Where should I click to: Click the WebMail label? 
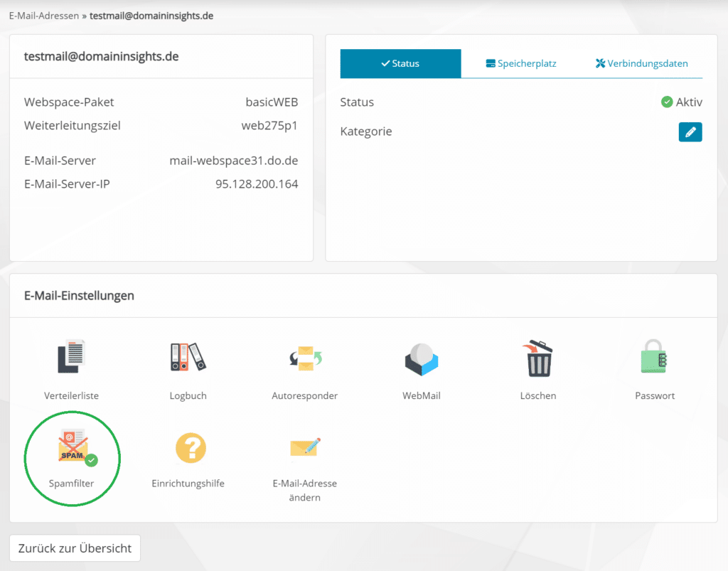[x=421, y=395]
